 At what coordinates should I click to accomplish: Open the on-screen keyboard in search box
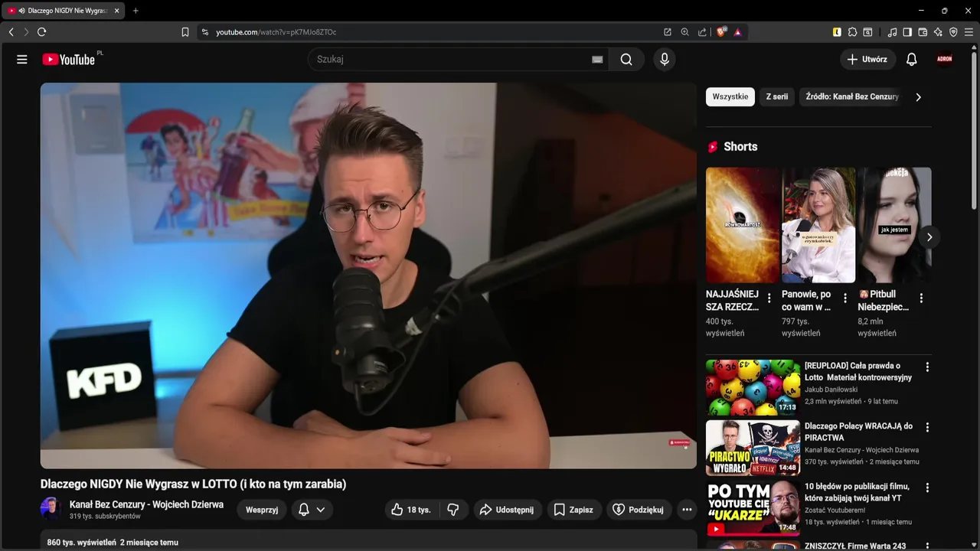(597, 60)
